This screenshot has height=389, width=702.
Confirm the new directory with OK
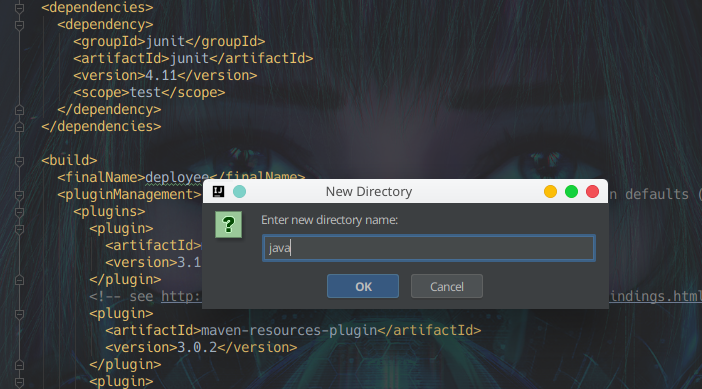363,286
